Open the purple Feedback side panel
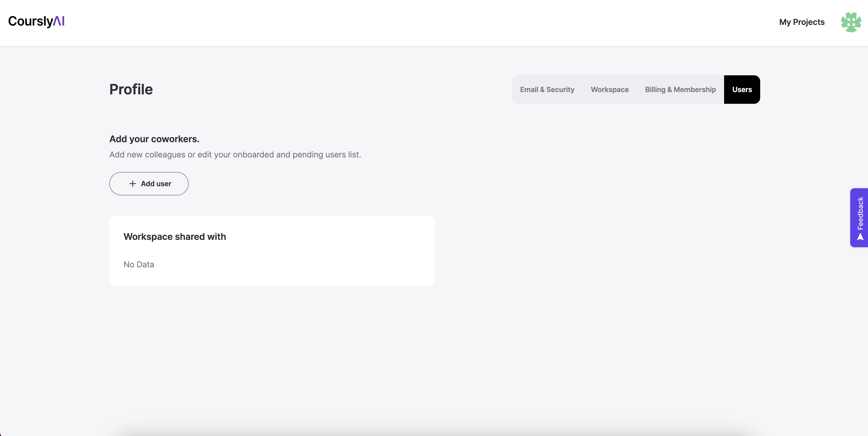 point(859,217)
